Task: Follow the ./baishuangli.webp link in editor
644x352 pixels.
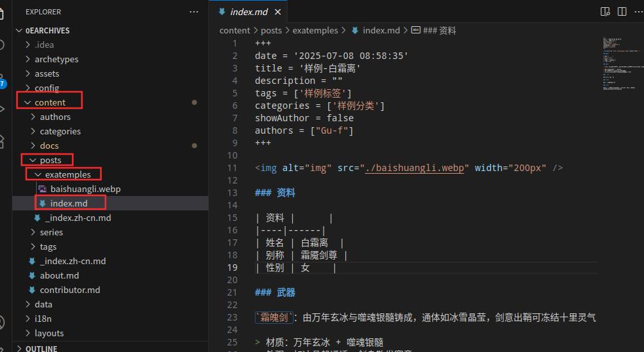Action: (x=415, y=168)
